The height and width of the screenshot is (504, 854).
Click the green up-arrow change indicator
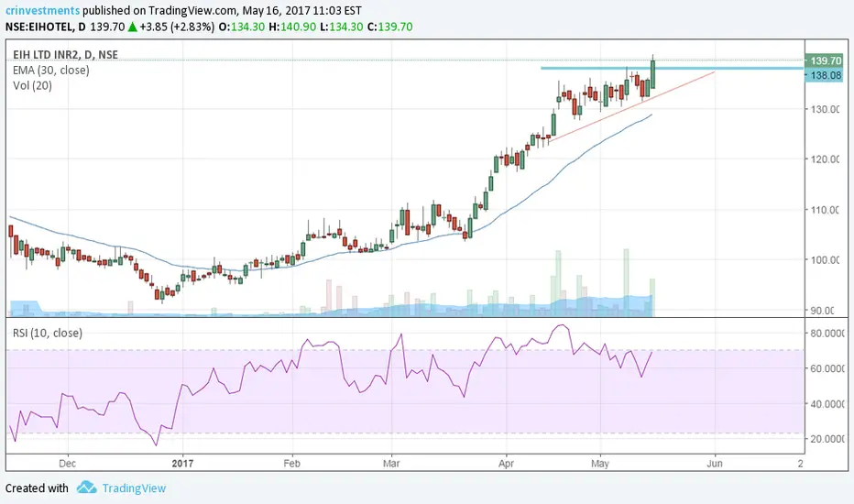click(x=132, y=27)
